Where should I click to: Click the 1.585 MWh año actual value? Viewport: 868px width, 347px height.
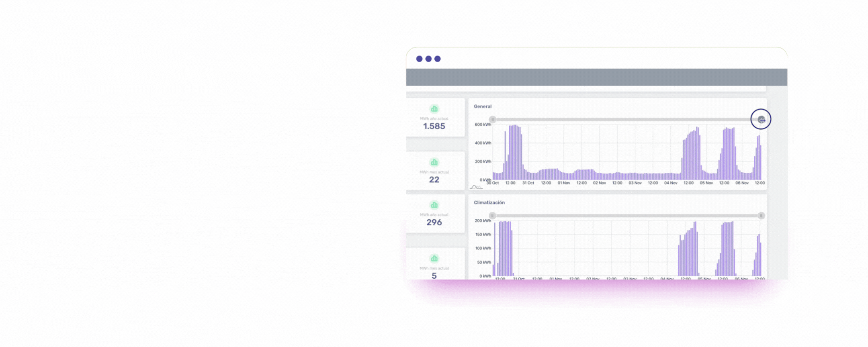tap(434, 126)
